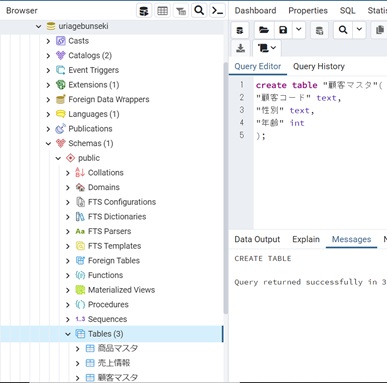Switch to the Properties tab
The width and height of the screenshot is (387, 383).
coord(308,11)
